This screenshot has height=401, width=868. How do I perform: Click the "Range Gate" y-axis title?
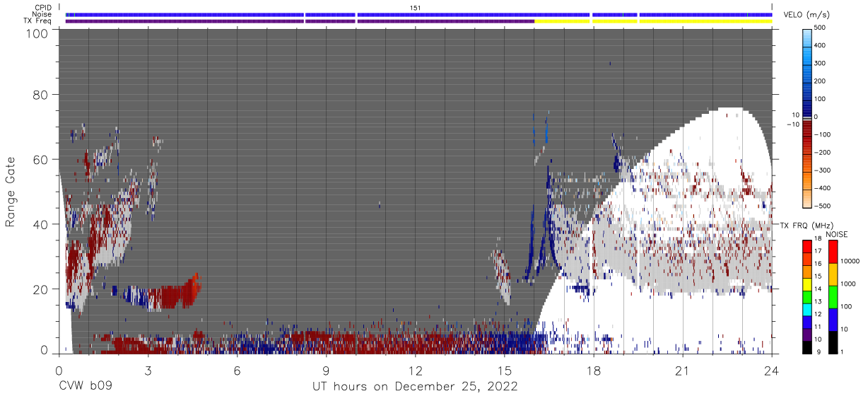point(11,192)
